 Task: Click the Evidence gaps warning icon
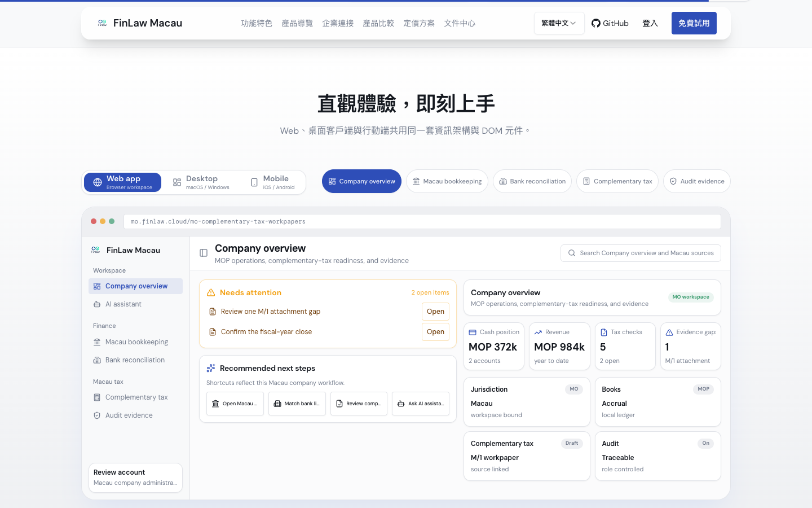coord(669,332)
